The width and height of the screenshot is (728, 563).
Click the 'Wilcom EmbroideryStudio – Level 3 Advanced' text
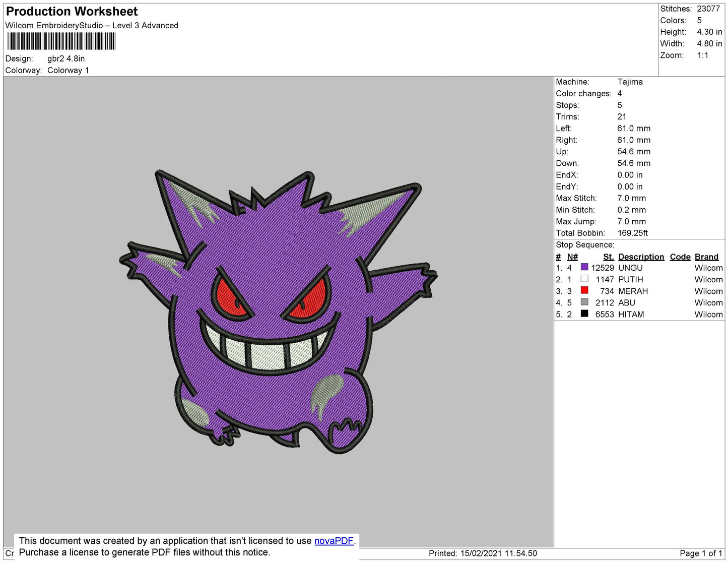click(92, 25)
